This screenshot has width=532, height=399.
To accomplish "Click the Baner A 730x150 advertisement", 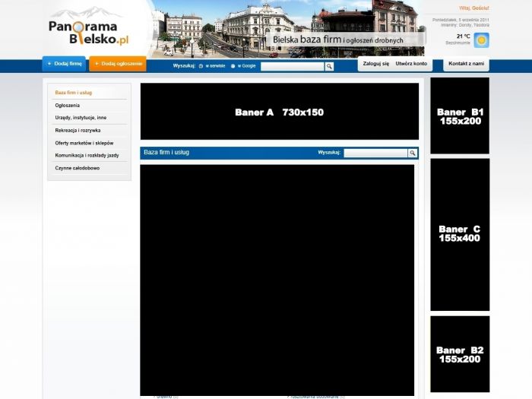I will [279, 112].
